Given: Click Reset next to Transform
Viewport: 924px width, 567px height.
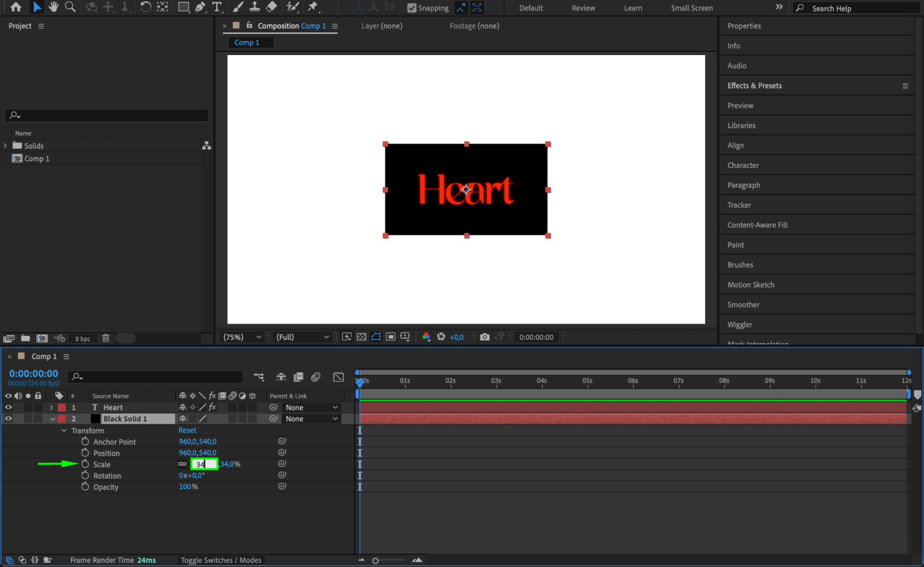Looking at the screenshot, I should (187, 430).
